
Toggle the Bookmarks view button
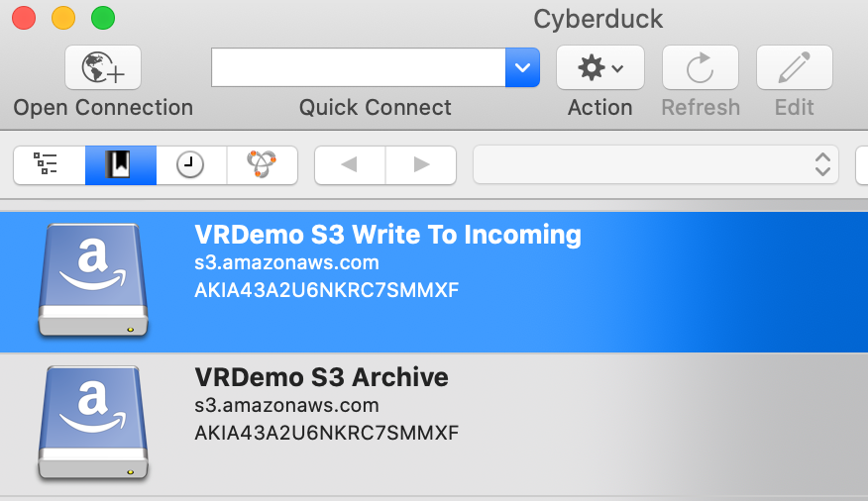(121, 164)
